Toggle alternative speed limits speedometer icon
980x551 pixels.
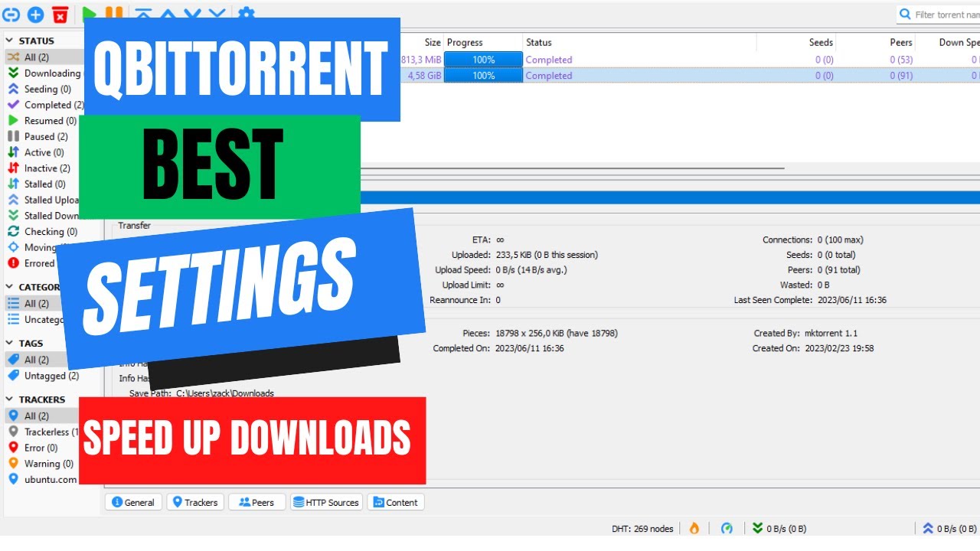[x=727, y=528]
